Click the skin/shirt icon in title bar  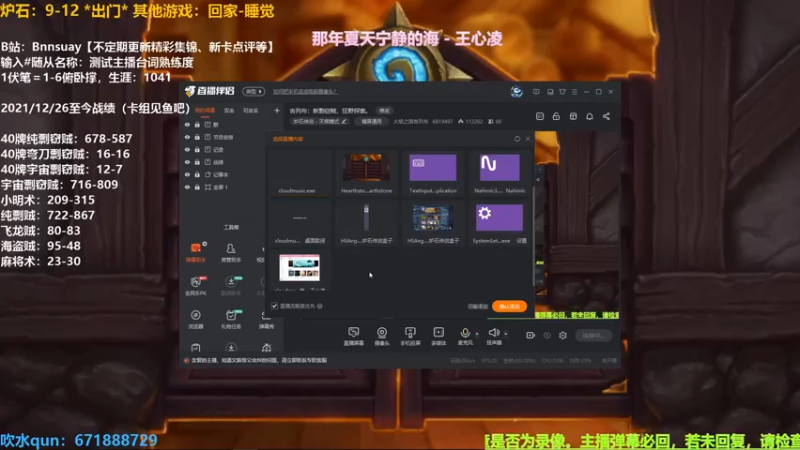coord(562,92)
